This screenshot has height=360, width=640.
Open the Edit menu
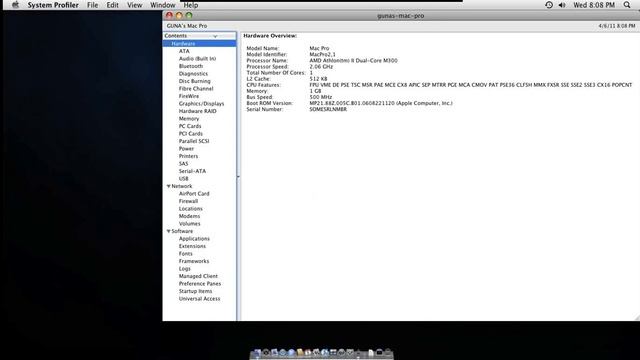tap(112, 5)
